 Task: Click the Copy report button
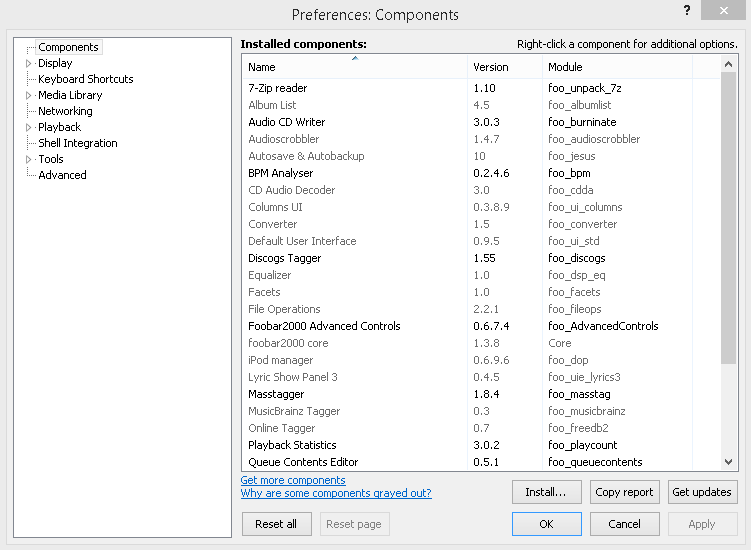pyautogui.click(x=624, y=492)
